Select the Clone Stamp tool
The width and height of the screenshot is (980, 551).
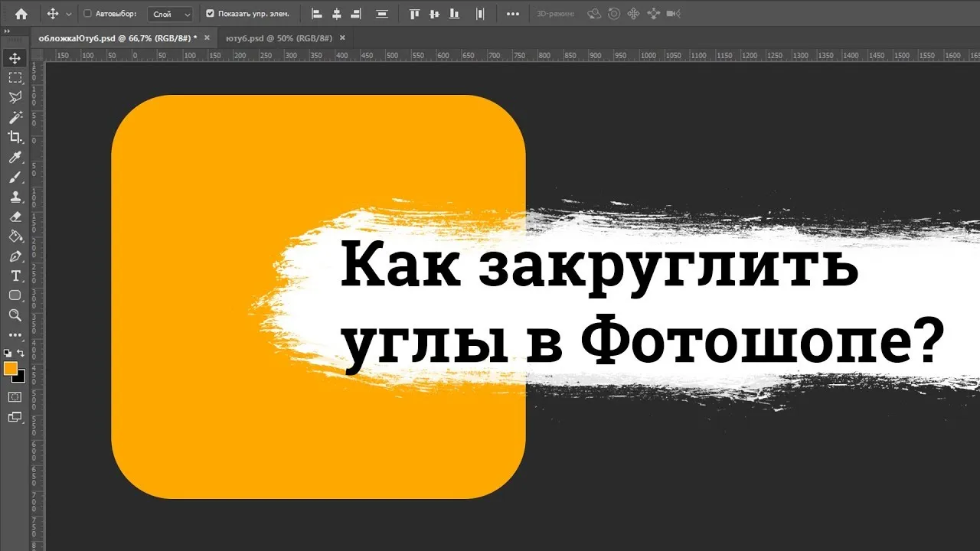point(15,197)
